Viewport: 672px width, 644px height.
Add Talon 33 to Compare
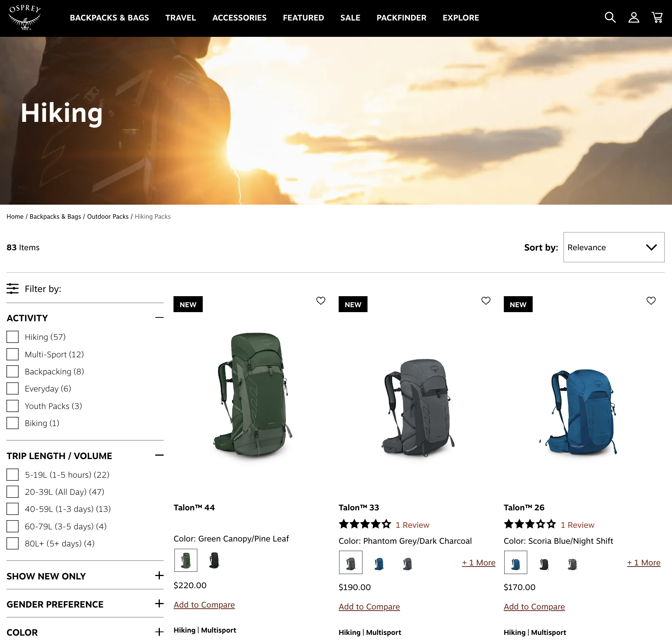tap(369, 606)
